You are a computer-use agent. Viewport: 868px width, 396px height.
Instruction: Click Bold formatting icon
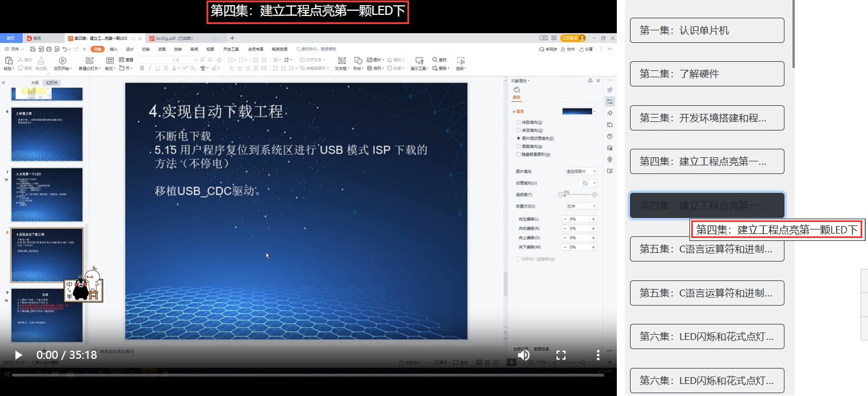[142, 69]
